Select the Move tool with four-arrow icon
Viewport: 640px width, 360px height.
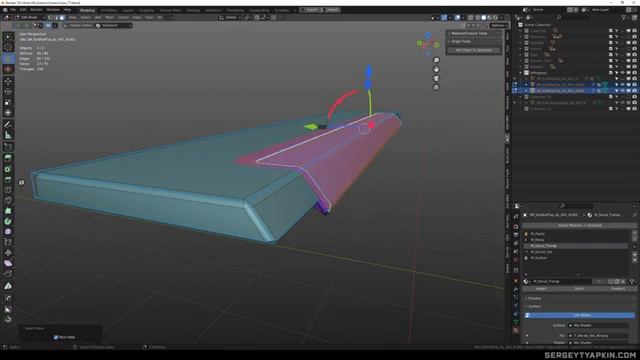(x=8, y=81)
